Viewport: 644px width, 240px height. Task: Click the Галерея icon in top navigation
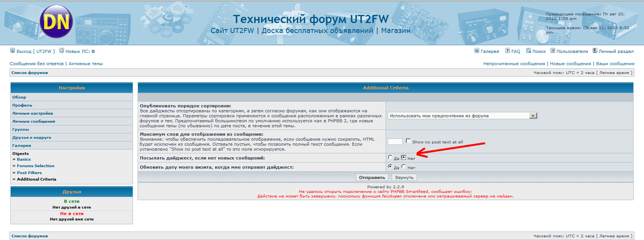[477, 51]
